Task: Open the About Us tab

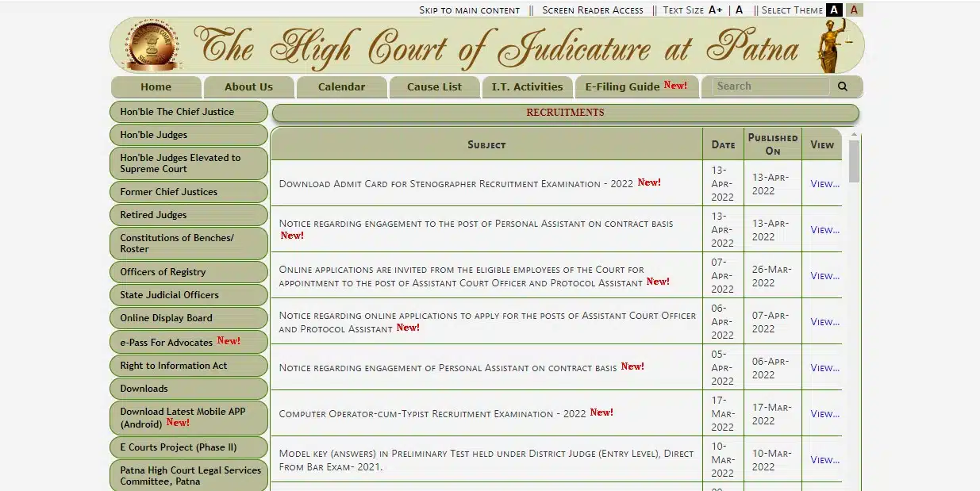Action: (x=248, y=87)
